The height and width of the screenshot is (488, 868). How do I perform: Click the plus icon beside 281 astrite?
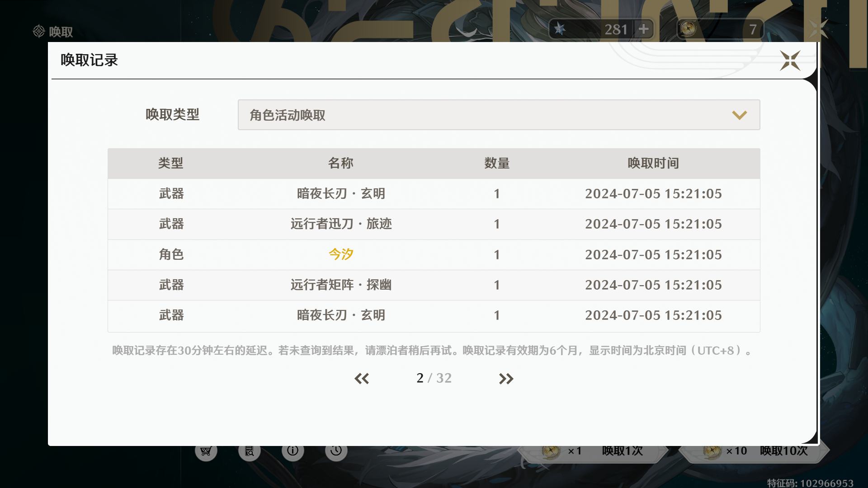(643, 29)
